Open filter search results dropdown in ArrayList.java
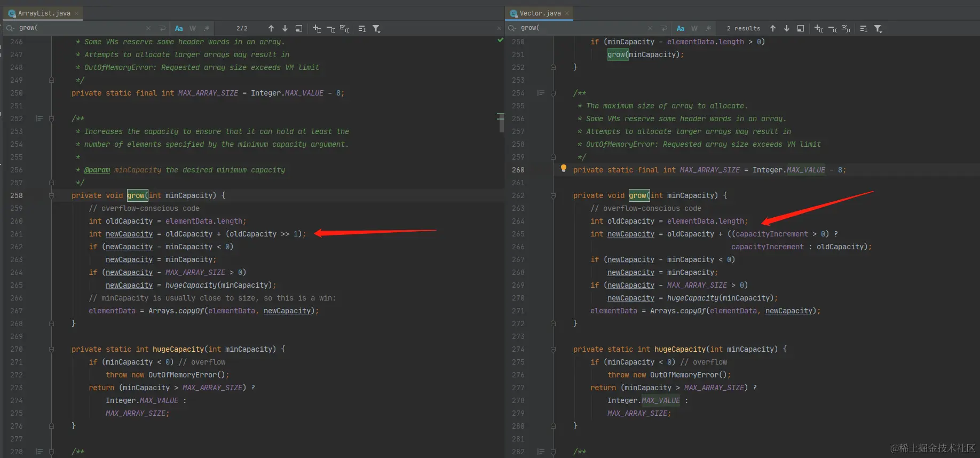 (x=376, y=28)
